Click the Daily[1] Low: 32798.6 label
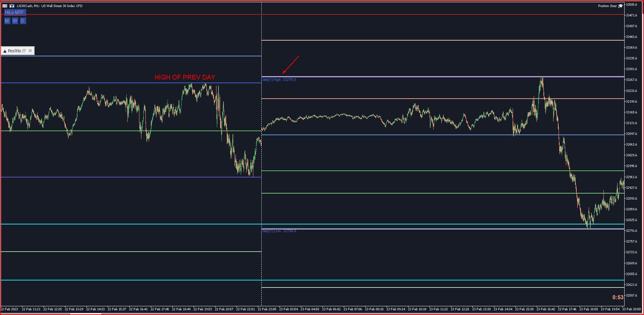644x315 pixels. click(x=279, y=231)
